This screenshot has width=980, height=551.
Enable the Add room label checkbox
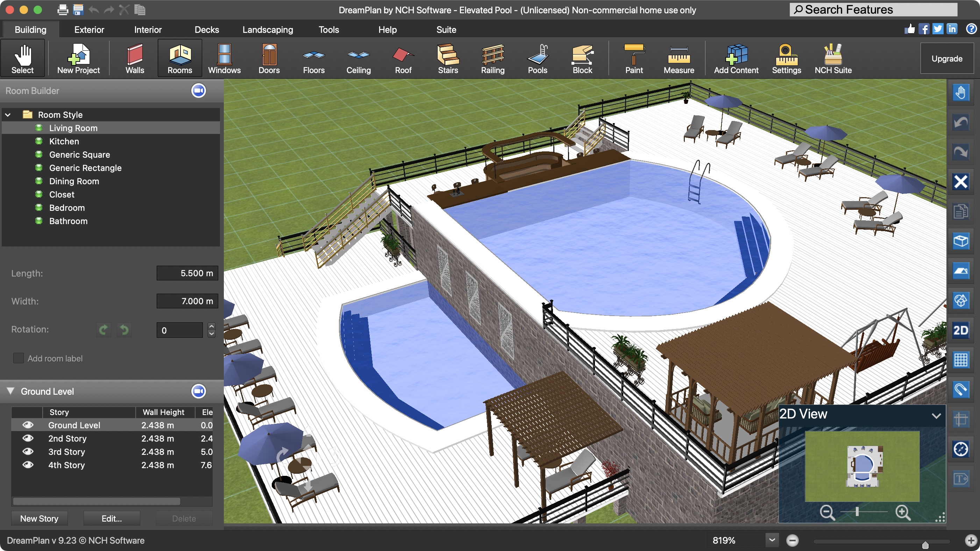tap(18, 358)
